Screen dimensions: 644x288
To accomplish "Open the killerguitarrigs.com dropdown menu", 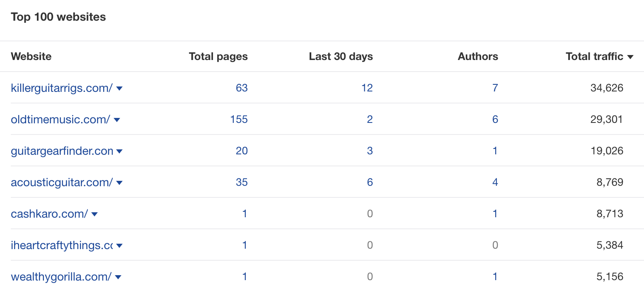I will [x=119, y=88].
